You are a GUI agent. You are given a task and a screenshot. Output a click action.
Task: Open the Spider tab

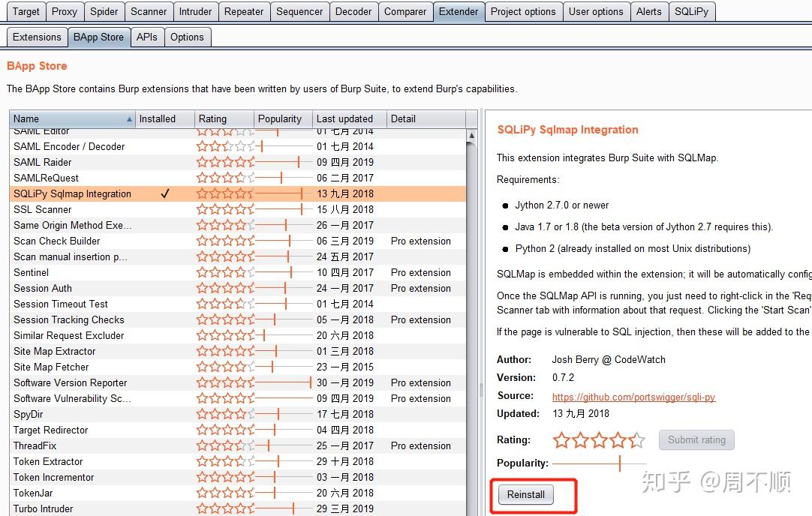pos(104,11)
